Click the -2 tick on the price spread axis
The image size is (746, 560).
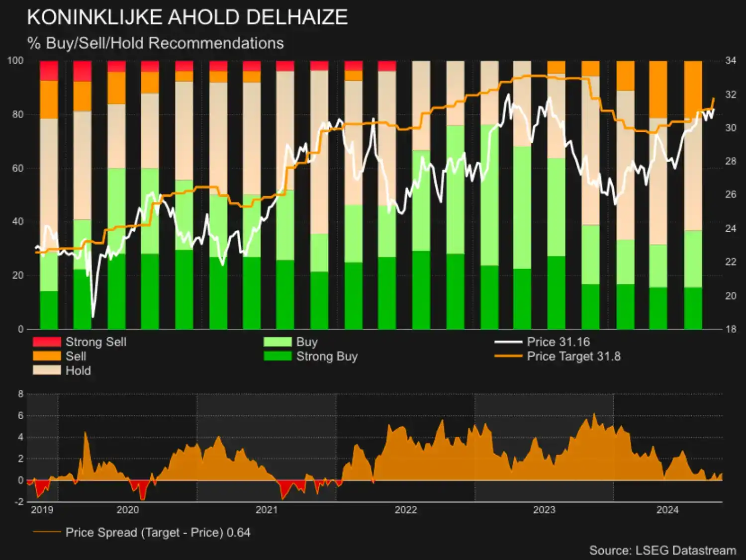point(19,502)
